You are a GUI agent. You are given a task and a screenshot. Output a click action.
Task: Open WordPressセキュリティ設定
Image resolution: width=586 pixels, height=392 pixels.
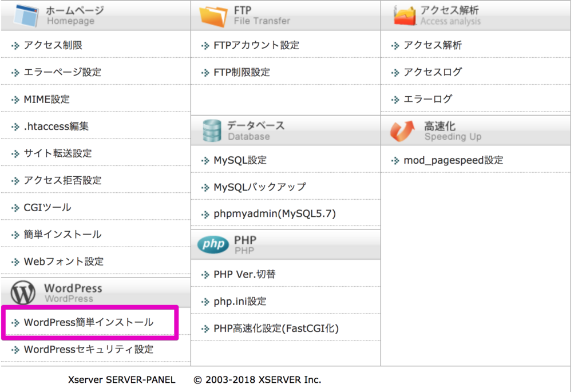click(89, 350)
